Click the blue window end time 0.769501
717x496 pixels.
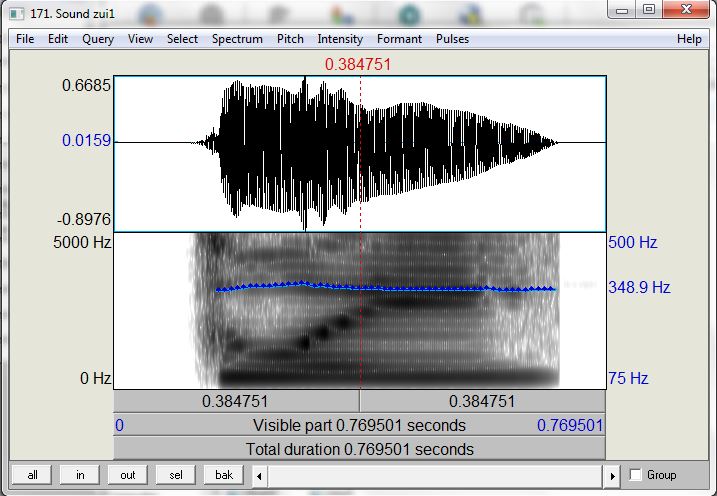[570, 426]
